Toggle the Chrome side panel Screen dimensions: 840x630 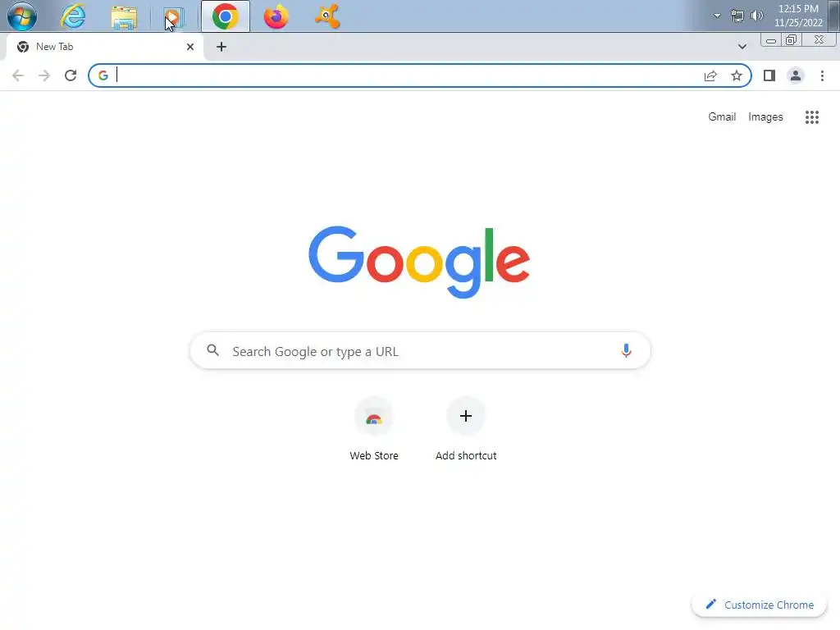769,75
